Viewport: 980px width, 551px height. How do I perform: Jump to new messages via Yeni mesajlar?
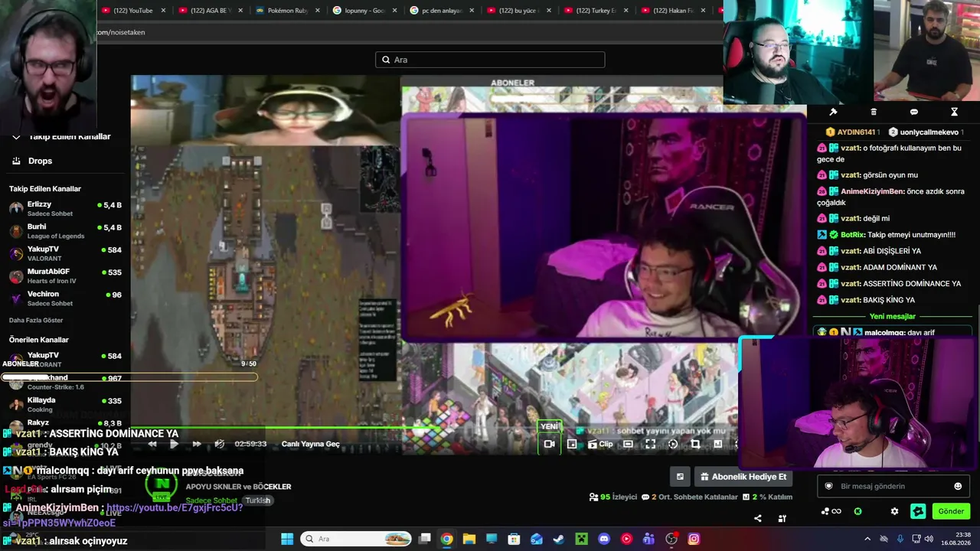click(x=893, y=316)
